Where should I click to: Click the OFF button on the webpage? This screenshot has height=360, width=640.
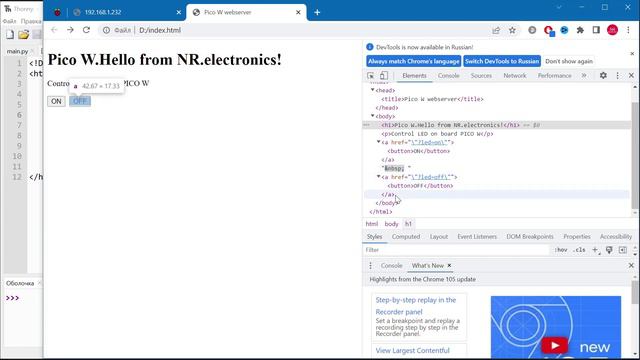click(80, 101)
